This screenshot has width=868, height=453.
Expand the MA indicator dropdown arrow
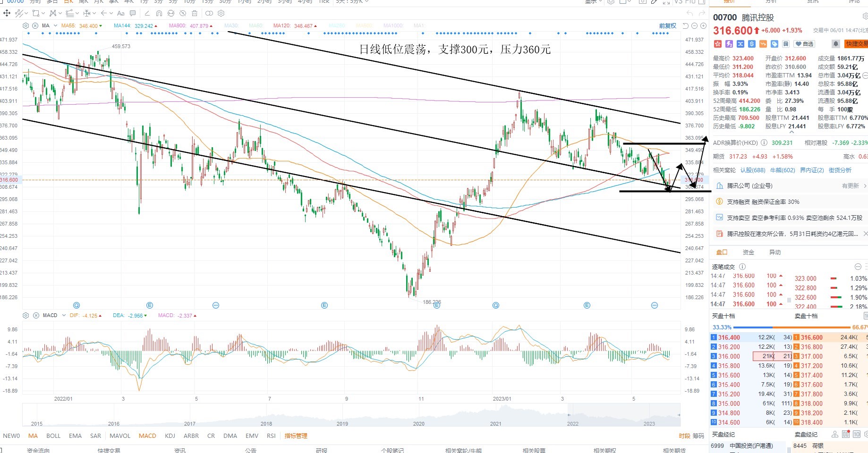pyautogui.click(x=56, y=25)
